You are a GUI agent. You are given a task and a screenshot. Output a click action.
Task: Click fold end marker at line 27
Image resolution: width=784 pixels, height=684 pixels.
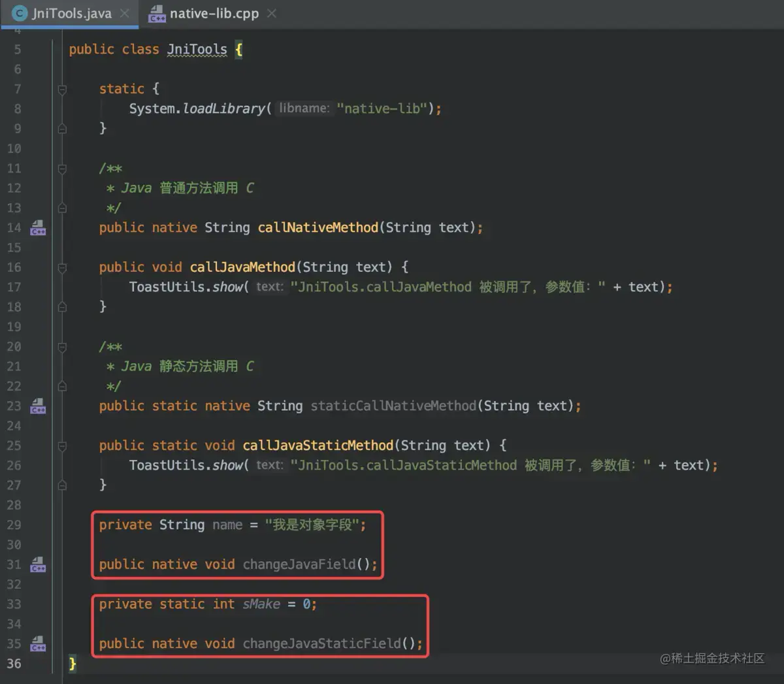62,485
